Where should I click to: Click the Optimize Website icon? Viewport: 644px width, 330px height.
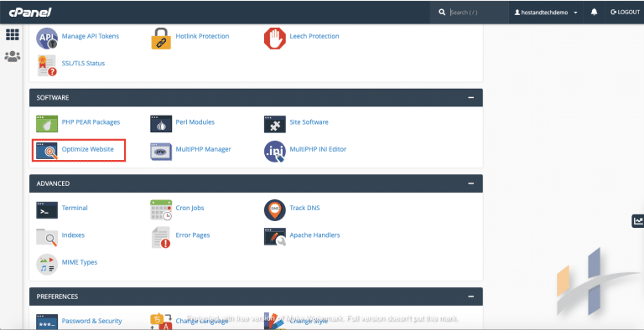point(47,151)
